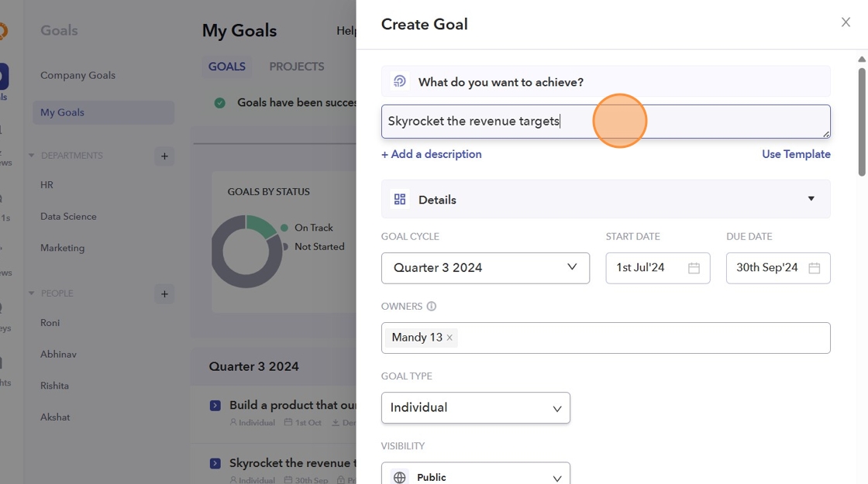Click the globe icon in Visibility field
The height and width of the screenshot is (484, 868).
pos(400,478)
